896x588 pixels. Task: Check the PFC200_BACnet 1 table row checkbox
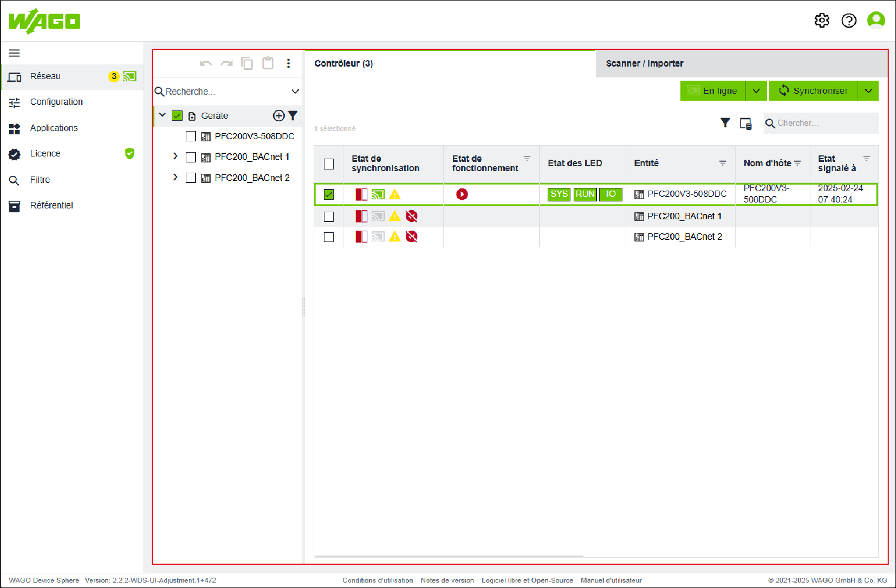point(329,217)
